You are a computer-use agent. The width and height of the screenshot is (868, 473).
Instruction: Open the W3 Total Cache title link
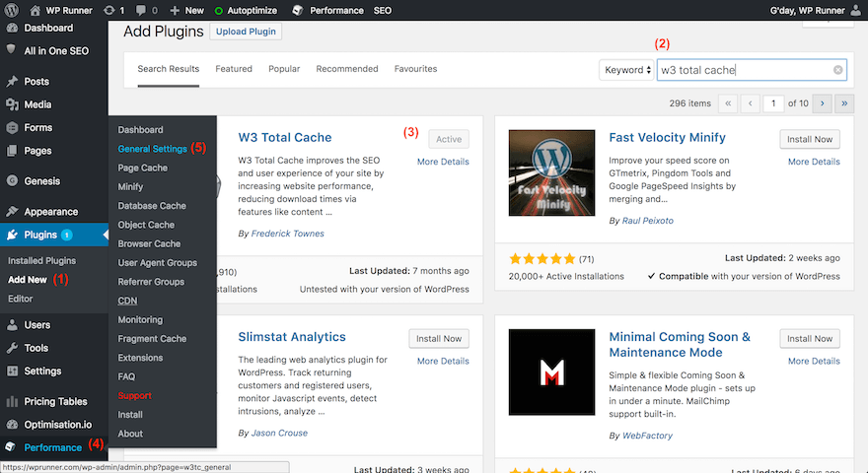(284, 138)
